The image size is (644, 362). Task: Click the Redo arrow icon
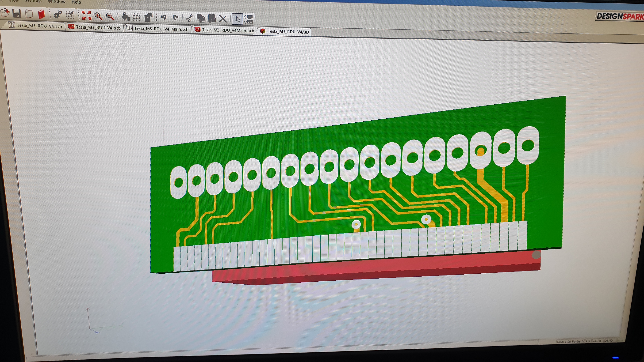coord(176,18)
